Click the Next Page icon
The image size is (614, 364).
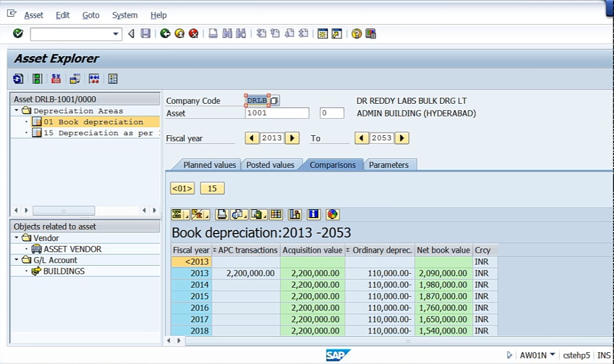coord(290,34)
